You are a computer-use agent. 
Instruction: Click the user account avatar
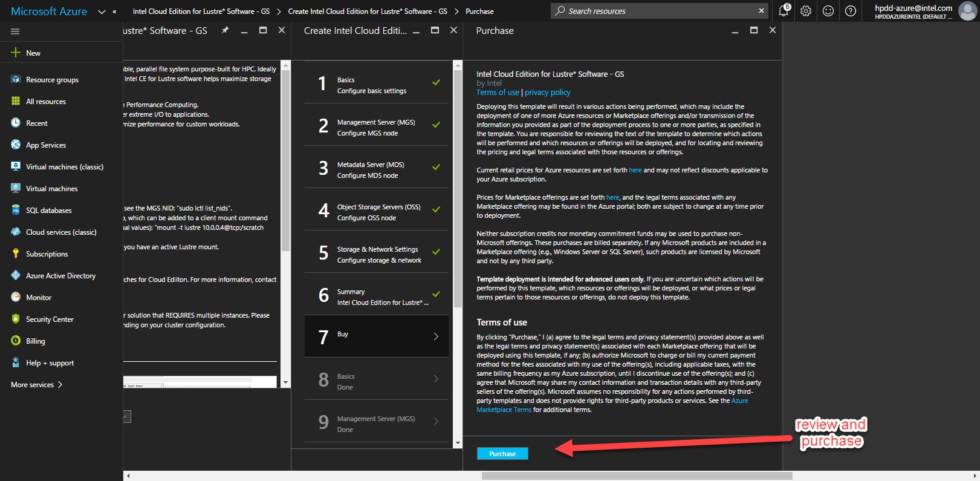(967, 11)
